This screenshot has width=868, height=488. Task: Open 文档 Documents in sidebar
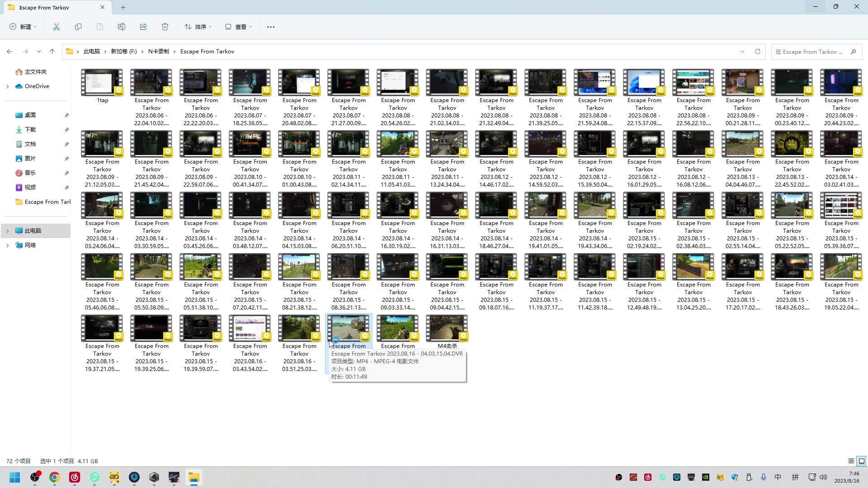click(30, 144)
